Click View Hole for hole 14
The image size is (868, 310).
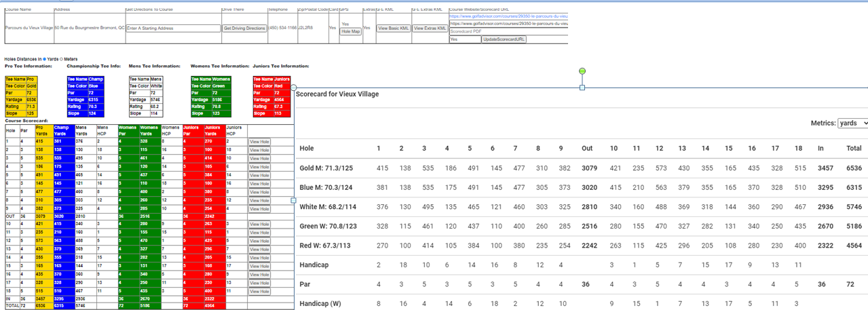(259, 258)
